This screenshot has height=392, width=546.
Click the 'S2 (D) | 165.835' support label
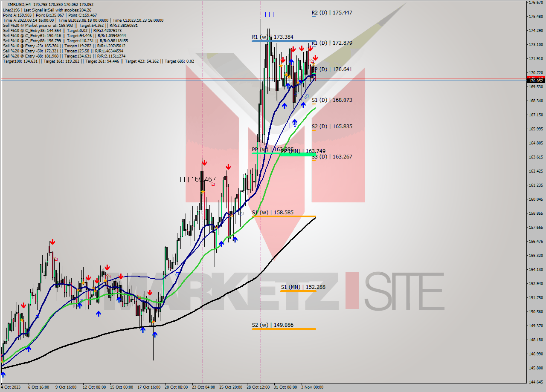tap(332, 127)
